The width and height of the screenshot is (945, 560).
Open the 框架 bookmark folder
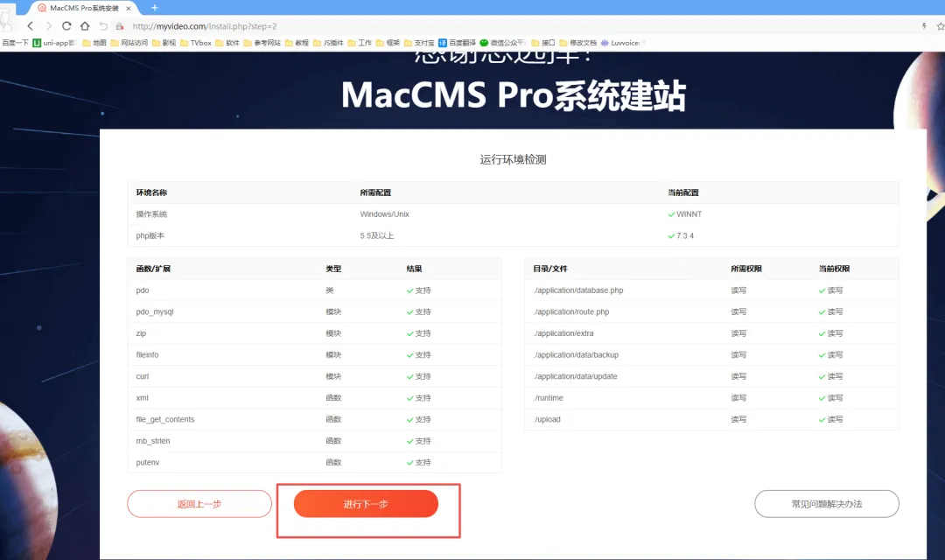click(x=388, y=43)
